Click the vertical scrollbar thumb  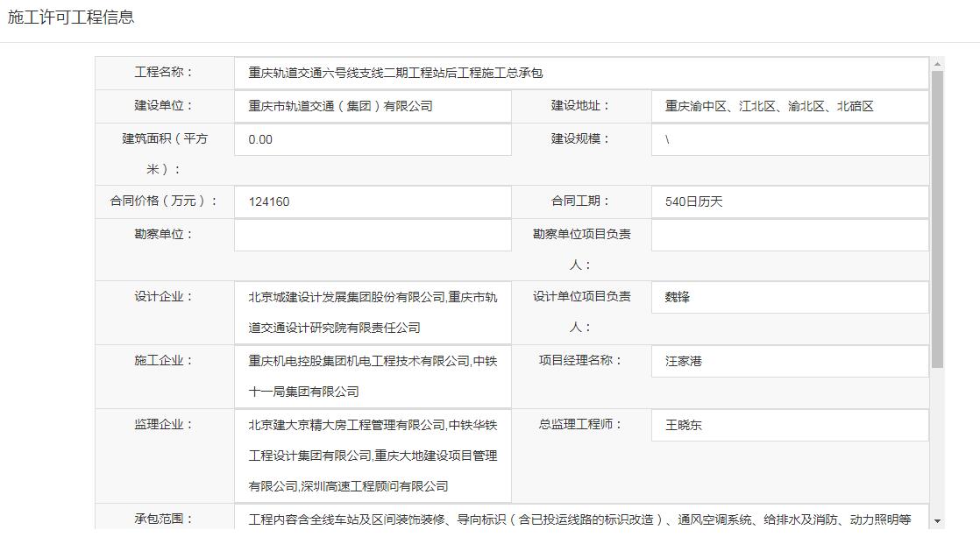[937, 219]
